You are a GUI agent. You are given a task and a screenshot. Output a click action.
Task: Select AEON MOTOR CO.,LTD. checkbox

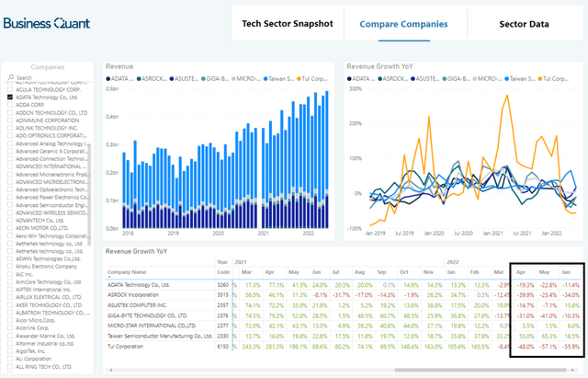[10, 228]
